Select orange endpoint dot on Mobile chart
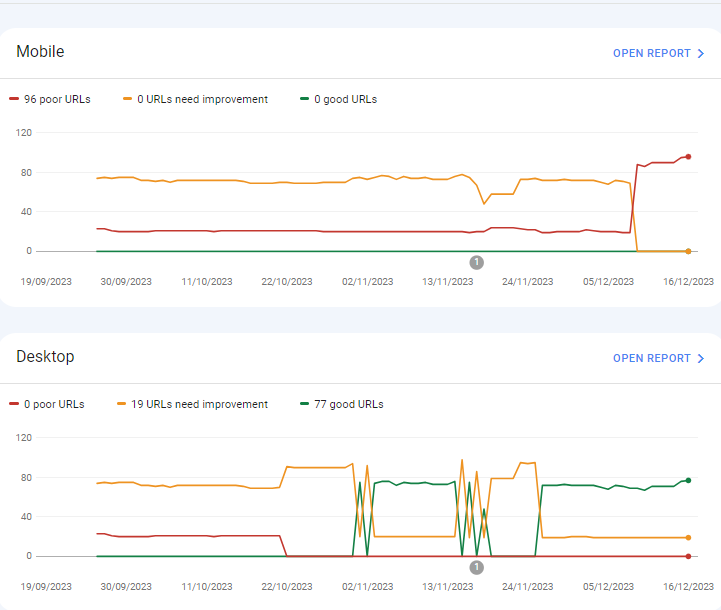Image resolution: width=721 pixels, height=610 pixels. point(688,251)
